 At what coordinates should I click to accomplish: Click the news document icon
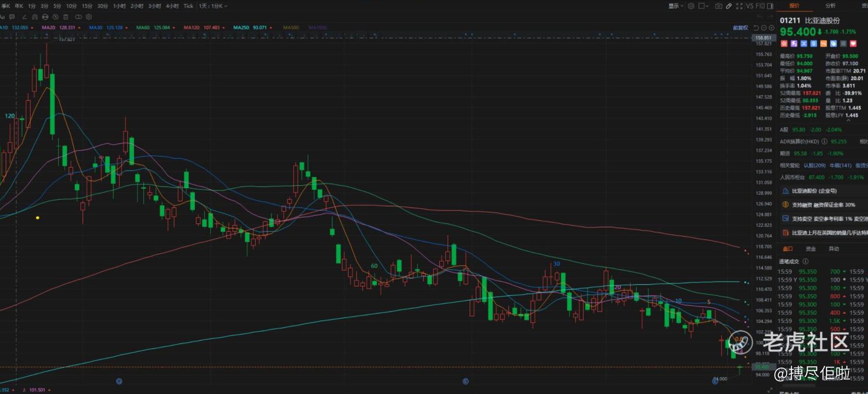(x=785, y=233)
